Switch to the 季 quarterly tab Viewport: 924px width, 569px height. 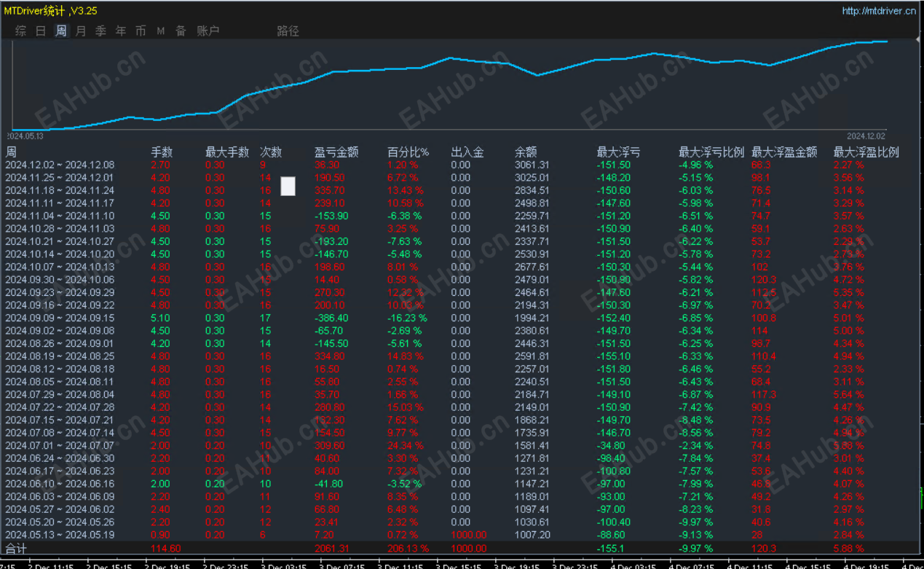point(100,31)
